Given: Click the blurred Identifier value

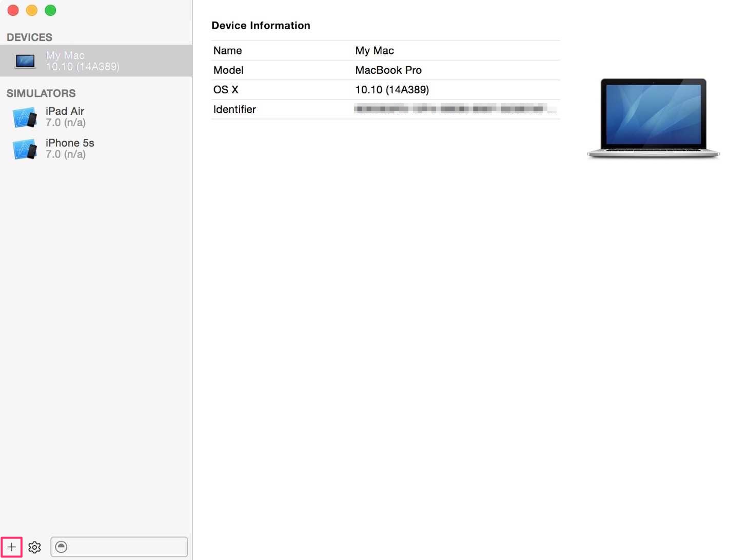Looking at the screenshot, I should tap(455, 109).
